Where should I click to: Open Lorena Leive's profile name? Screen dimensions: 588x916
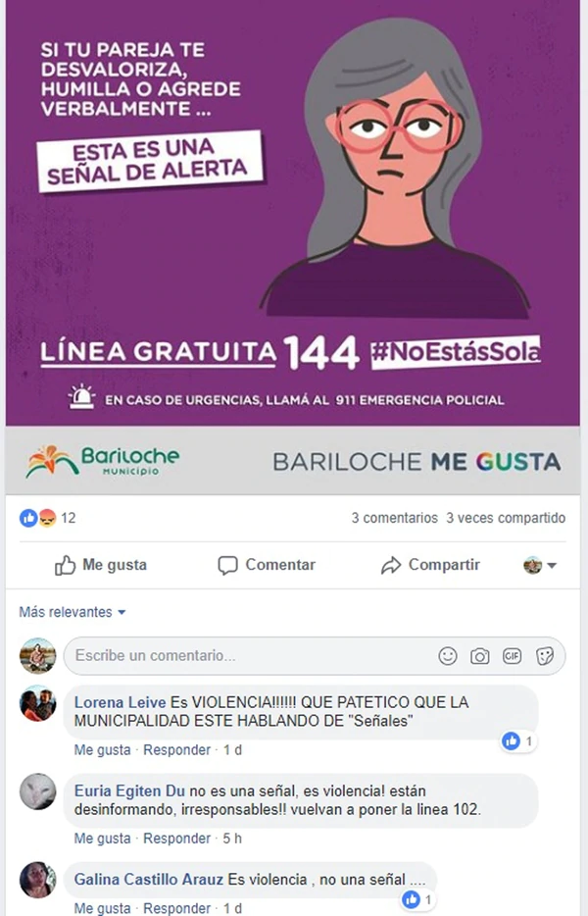120,702
